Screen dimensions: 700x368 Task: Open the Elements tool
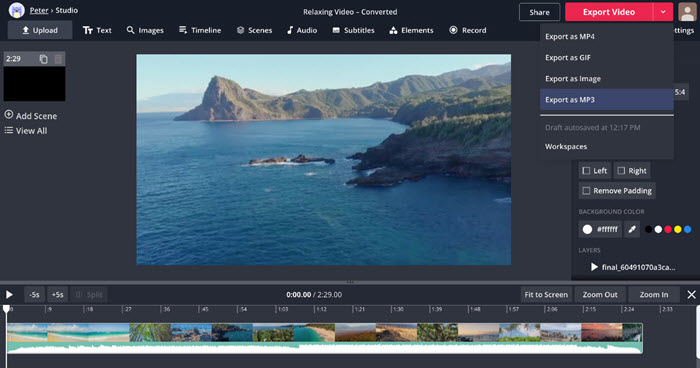tap(411, 30)
